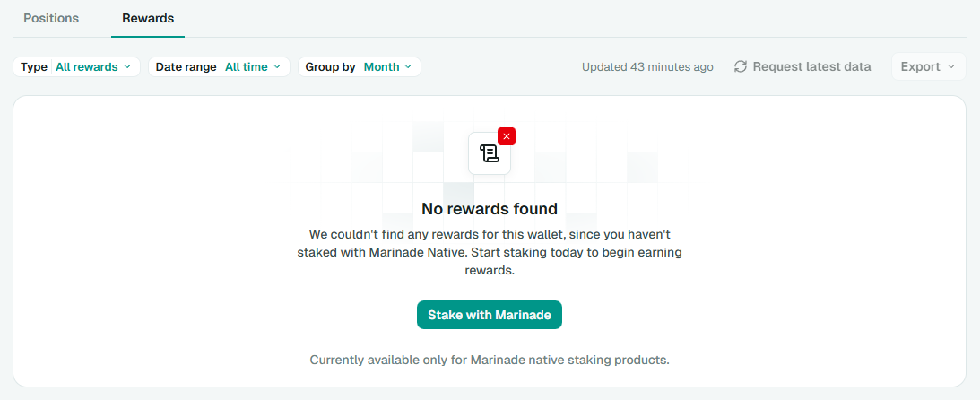Open the Group by Month dropdown
The width and height of the screenshot is (980, 400).
click(x=359, y=66)
